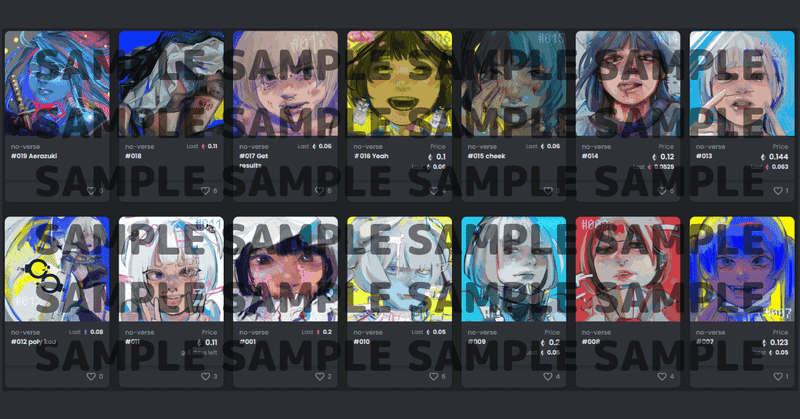Image resolution: width=800 pixels, height=419 pixels.
Task: Like card #009 with the heart icon
Action: 548,376
